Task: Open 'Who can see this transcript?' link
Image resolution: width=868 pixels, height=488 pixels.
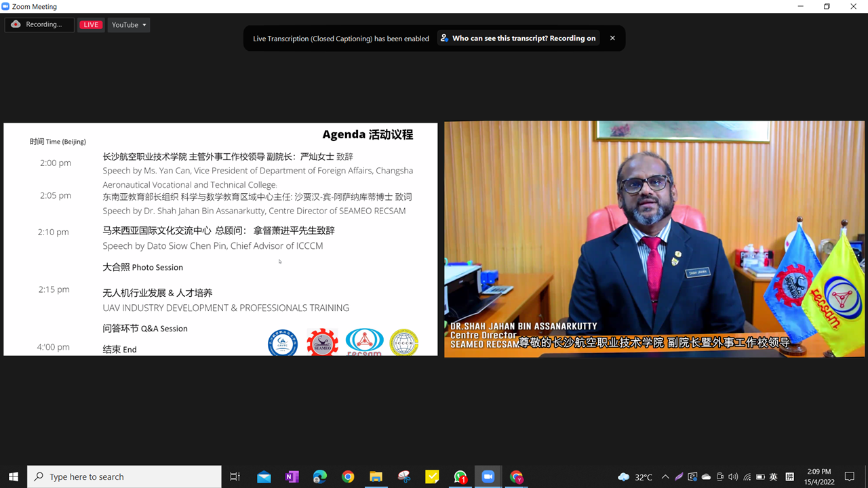Action: (x=518, y=39)
